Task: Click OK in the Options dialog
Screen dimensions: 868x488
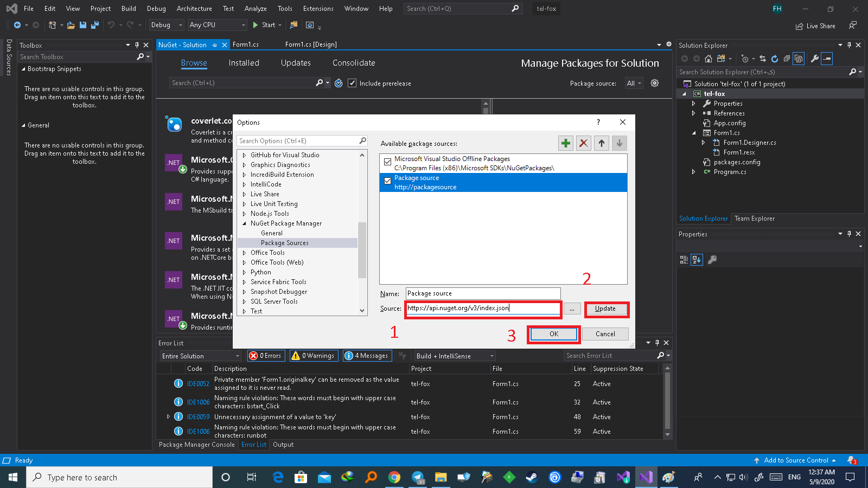Action: tap(554, 334)
